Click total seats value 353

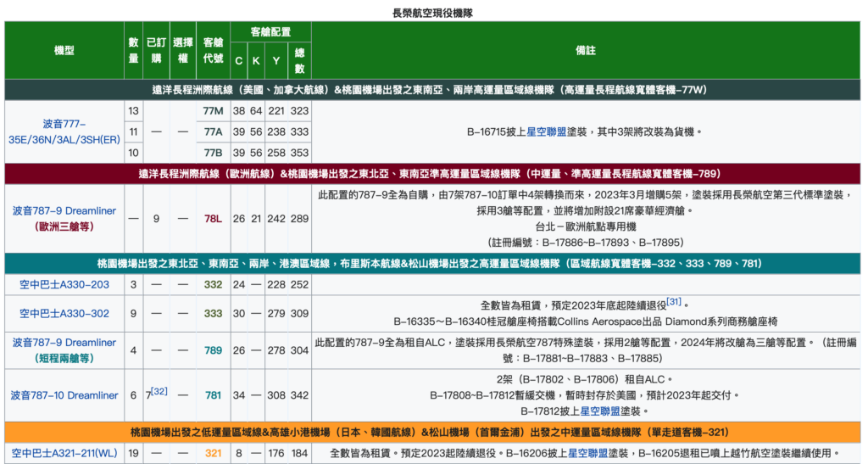point(299,153)
